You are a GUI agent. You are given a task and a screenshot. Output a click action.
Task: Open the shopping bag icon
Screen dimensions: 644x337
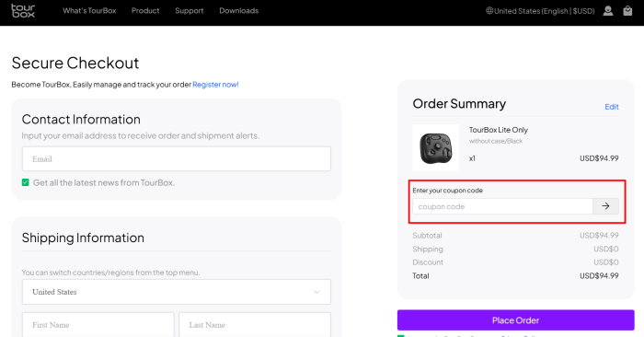tap(627, 11)
